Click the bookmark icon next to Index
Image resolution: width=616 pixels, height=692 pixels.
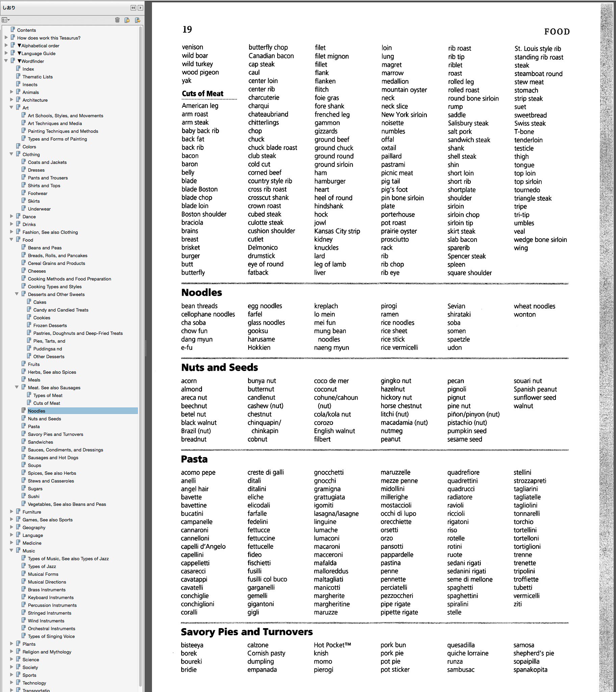click(18, 69)
